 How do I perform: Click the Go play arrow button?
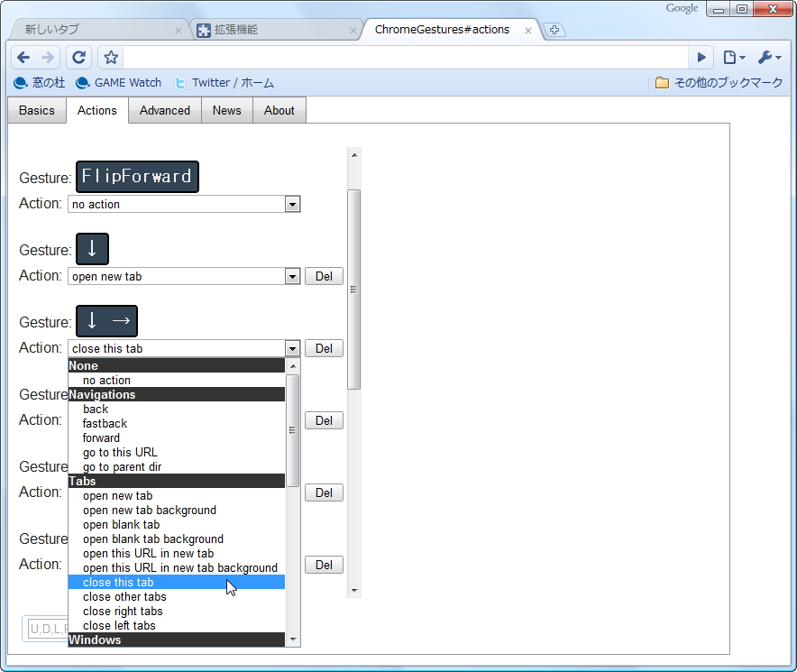pyautogui.click(x=701, y=58)
